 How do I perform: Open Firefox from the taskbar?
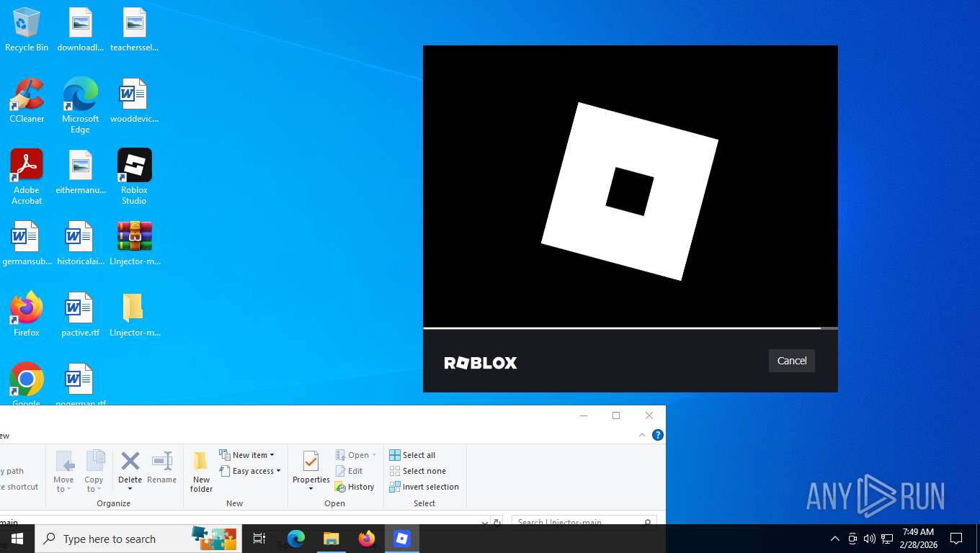[367, 539]
